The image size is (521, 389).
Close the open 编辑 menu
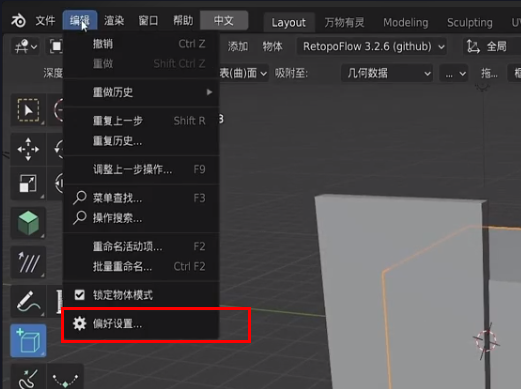[80, 21]
